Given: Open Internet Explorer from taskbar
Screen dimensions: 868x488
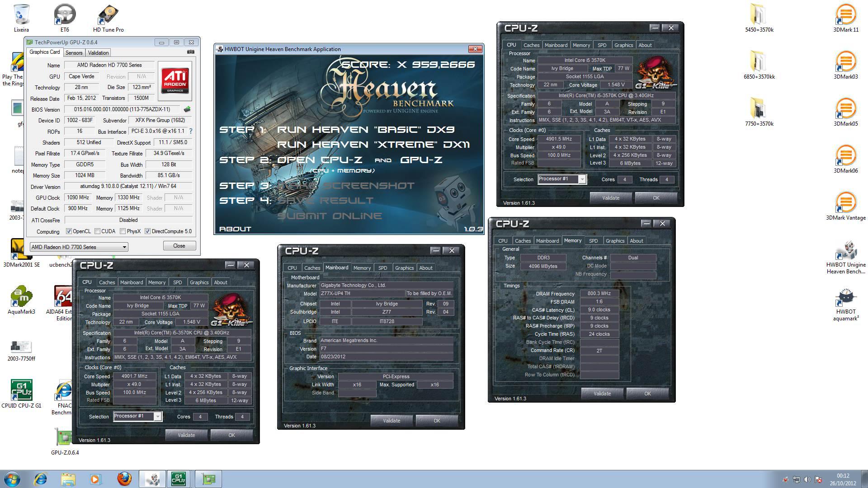Looking at the screenshot, I should click(41, 479).
